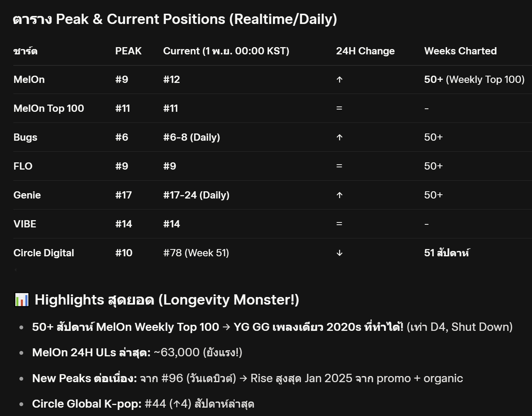Click the up arrow in the MelOn #12 row
Screen dimensions: 532x416
click(339, 79)
